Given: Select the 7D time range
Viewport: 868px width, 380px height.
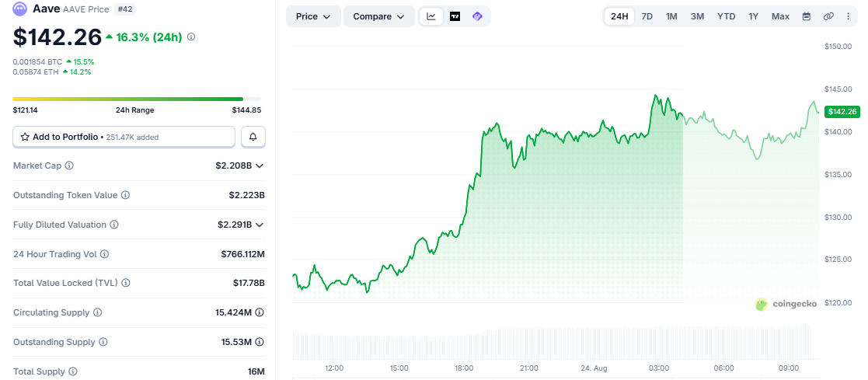Looking at the screenshot, I should [x=647, y=16].
